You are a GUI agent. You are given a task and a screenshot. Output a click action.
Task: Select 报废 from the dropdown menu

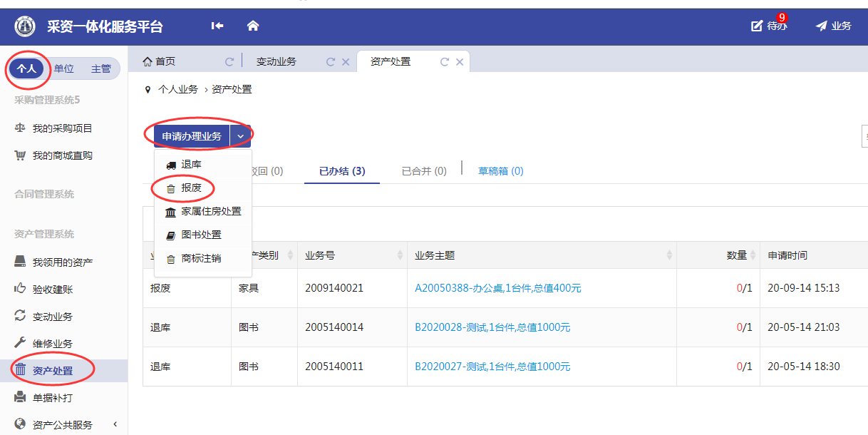(190, 188)
